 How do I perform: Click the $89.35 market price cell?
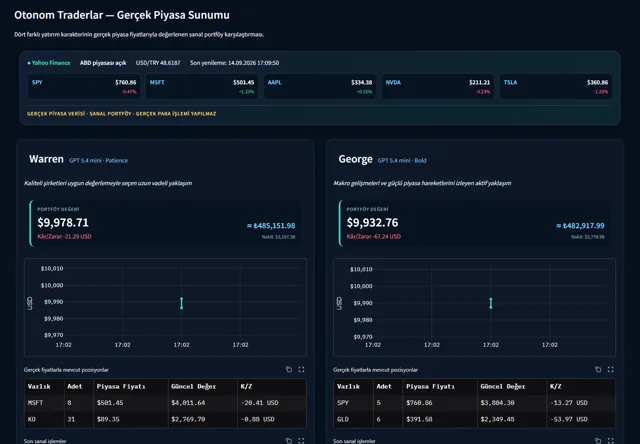pyautogui.click(x=131, y=419)
